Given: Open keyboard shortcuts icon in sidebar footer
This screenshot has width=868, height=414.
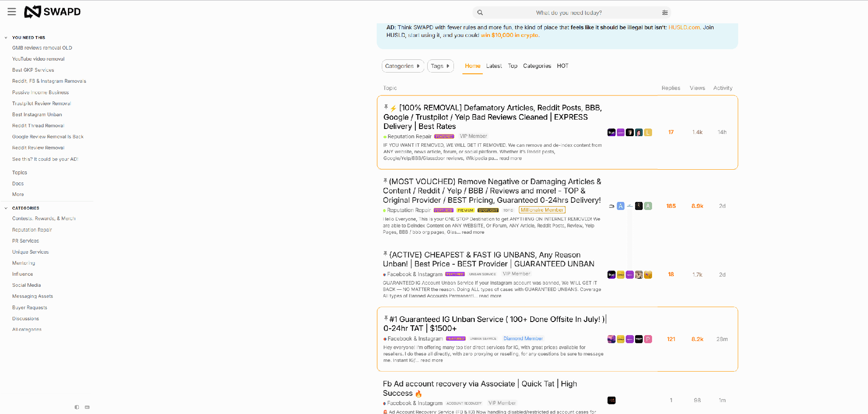Looking at the screenshot, I should (87, 407).
